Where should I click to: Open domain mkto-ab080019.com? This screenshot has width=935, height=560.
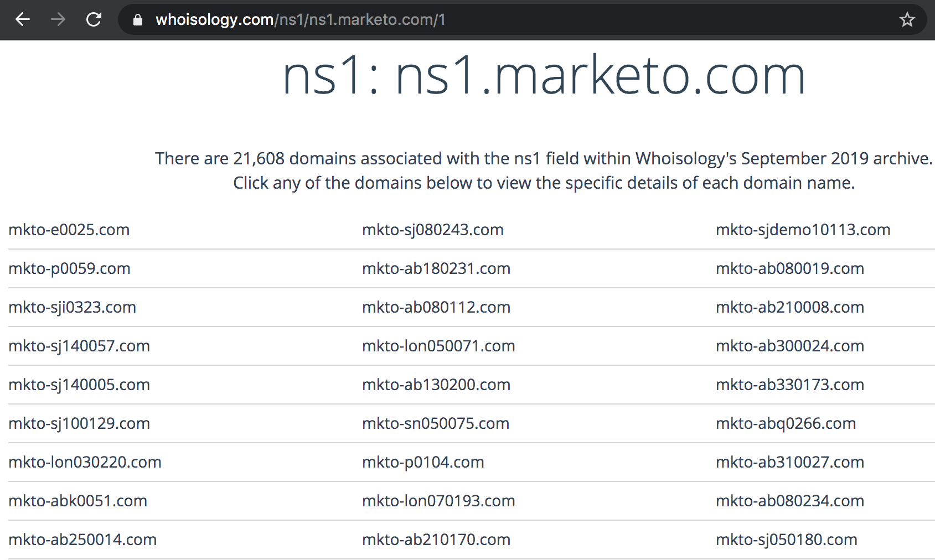[790, 268]
